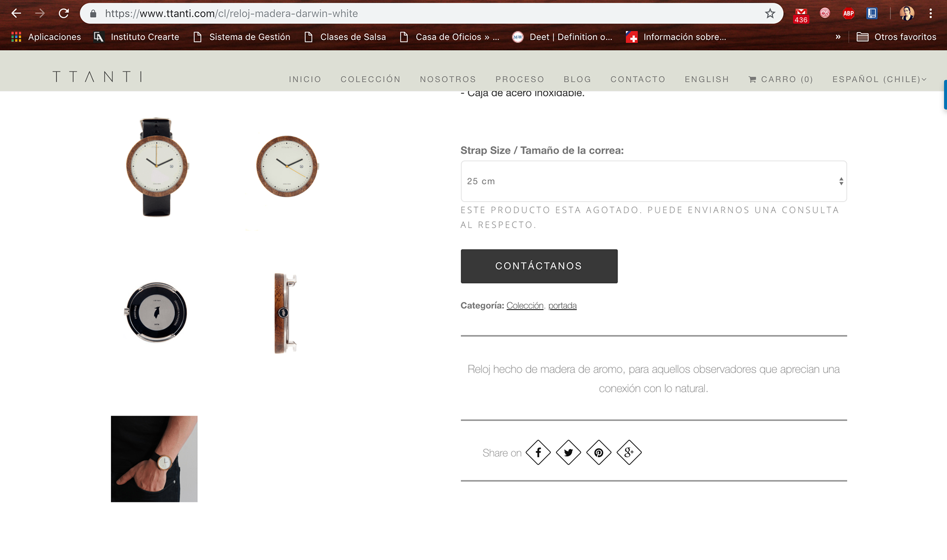Click the Contáctanos button
The image size is (947, 560).
click(x=539, y=266)
